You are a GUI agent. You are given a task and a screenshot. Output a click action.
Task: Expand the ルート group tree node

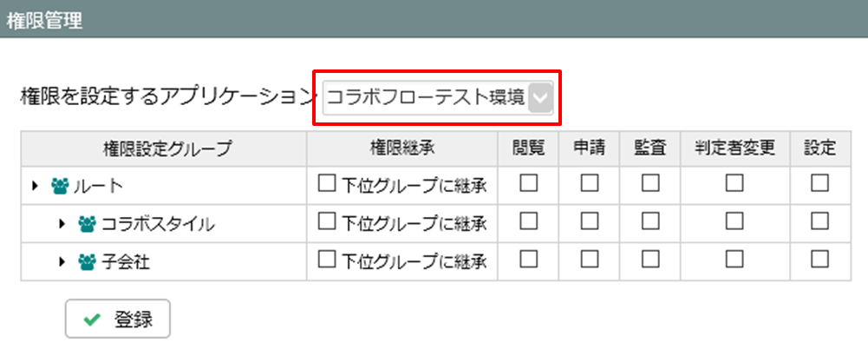36,186
